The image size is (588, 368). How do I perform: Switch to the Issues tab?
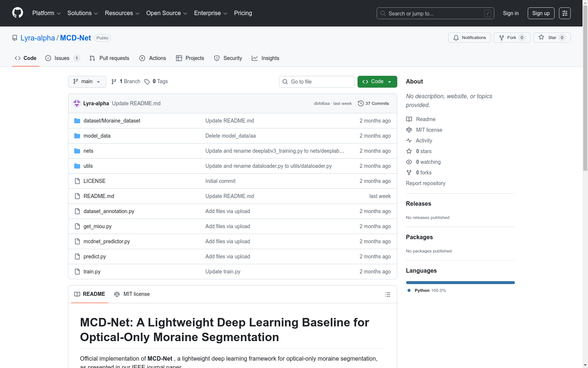pyautogui.click(x=62, y=58)
